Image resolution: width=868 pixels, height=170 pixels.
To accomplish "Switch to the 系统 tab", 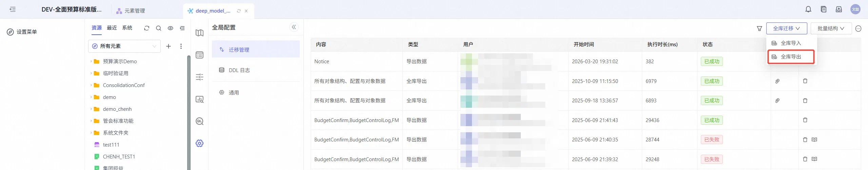I will pyautogui.click(x=127, y=28).
